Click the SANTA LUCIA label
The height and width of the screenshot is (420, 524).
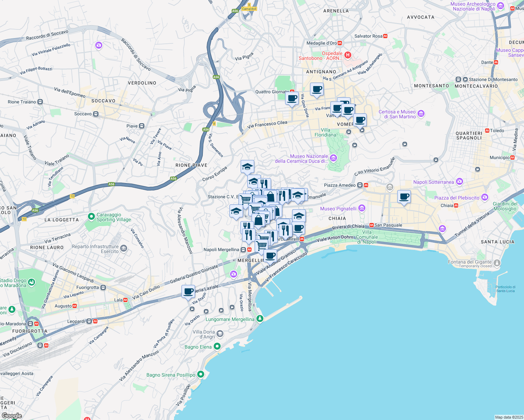498,242
